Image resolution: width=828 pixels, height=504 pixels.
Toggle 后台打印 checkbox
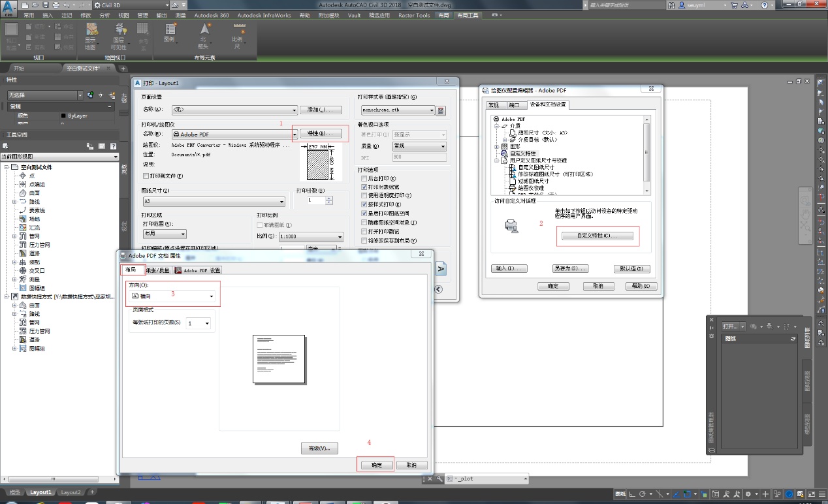[x=364, y=178]
